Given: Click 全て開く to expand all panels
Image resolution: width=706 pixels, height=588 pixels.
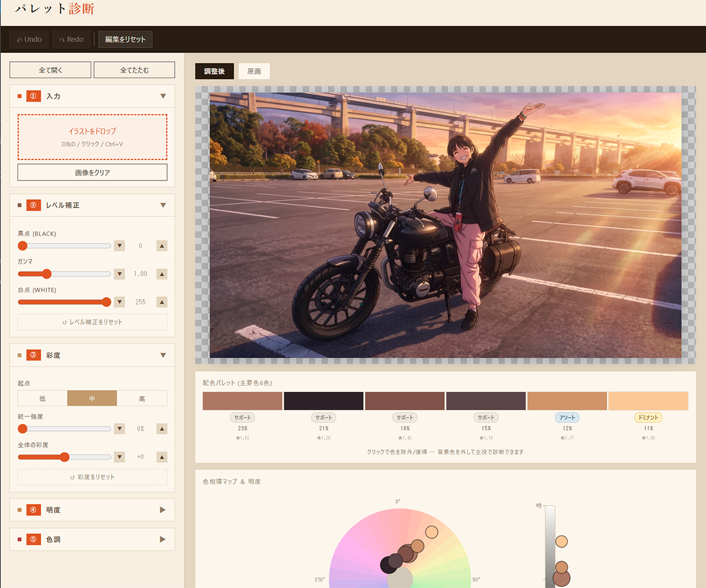Looking at the screenshot, I should point(51,70).
